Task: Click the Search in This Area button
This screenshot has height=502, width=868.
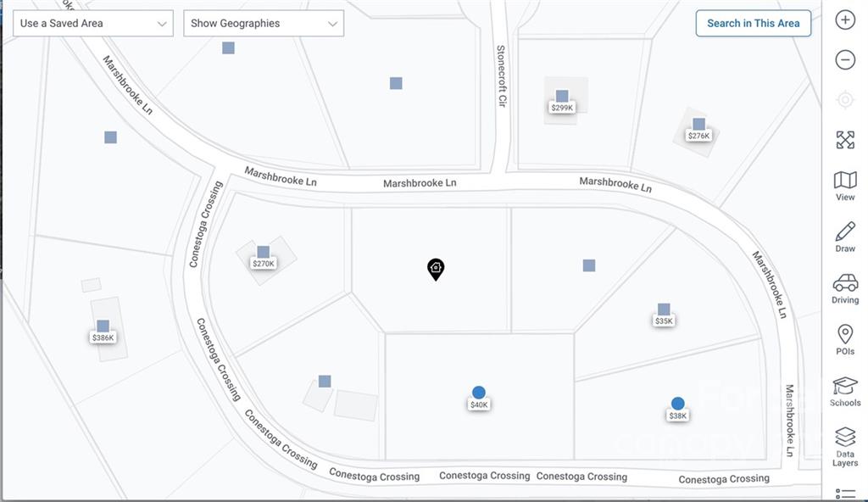Action: 753,24
